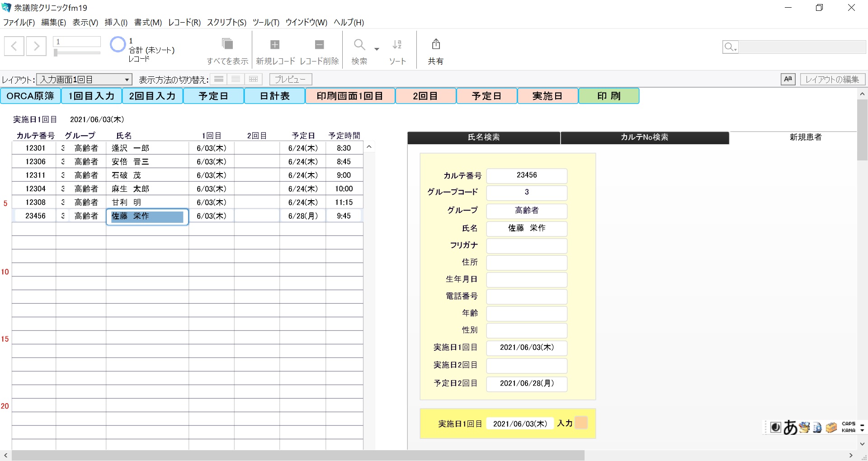Click the 実施日2回目 input field
The height and width of the screenshot is (461, 868).
527,365
